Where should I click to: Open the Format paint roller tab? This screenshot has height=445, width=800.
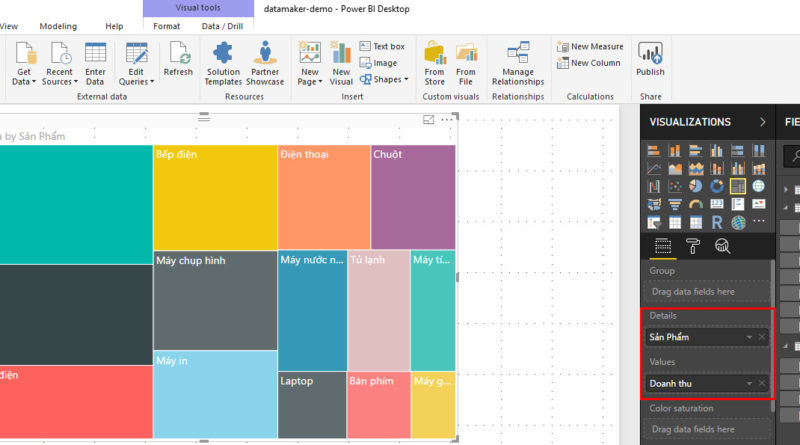[x=692, y=246]
